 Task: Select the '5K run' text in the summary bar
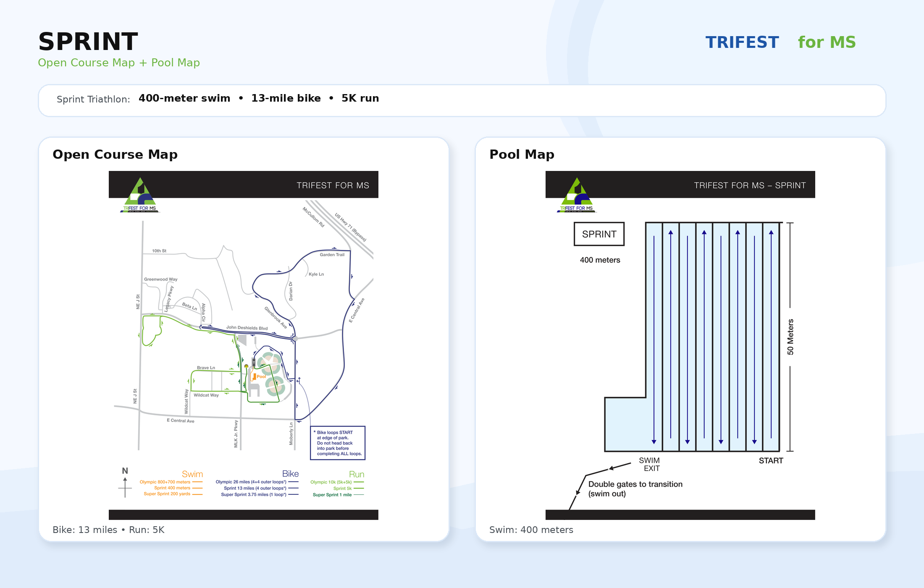coord(360,98)
